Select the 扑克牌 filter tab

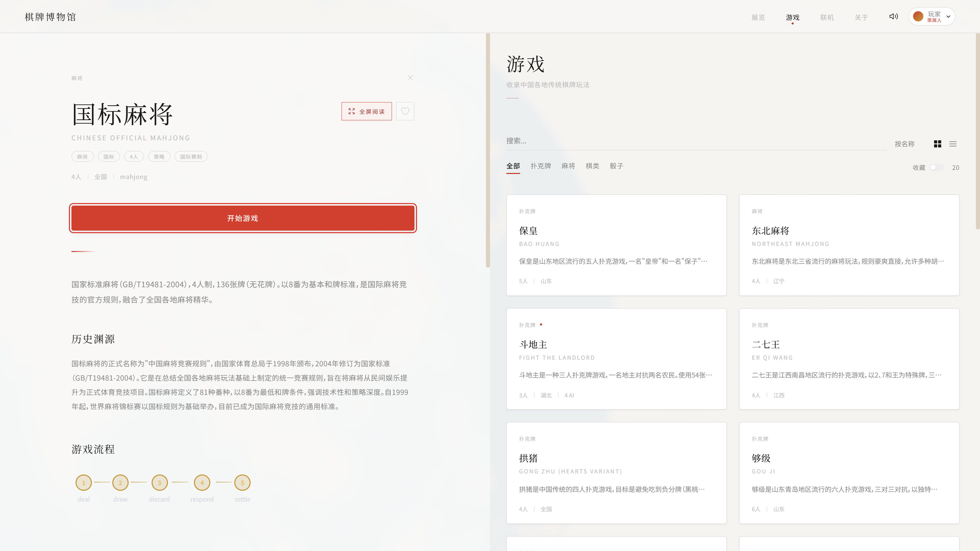point(541,166)
